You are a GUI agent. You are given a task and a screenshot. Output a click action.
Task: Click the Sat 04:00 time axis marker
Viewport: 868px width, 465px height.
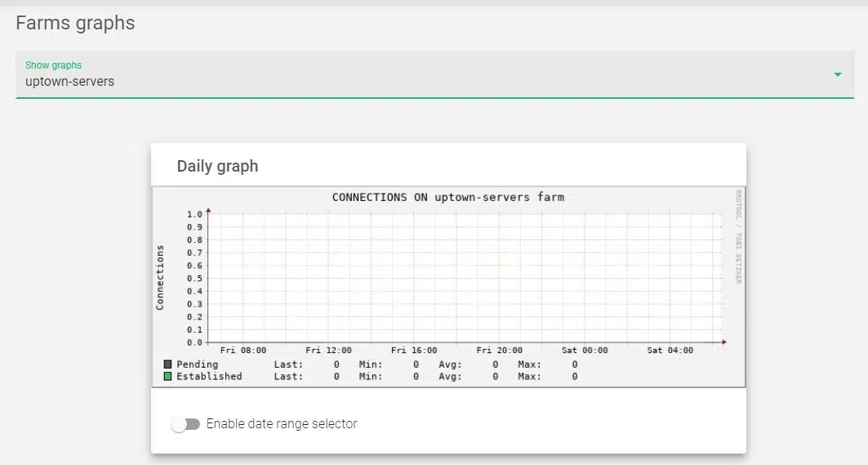pyautogui.click(x=670, y=351)
